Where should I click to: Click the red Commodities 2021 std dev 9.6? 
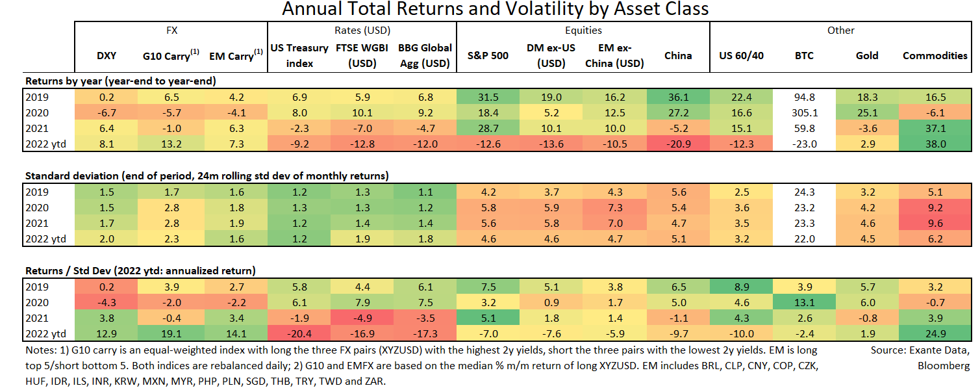pyautogui.click(x=935, y=224)
